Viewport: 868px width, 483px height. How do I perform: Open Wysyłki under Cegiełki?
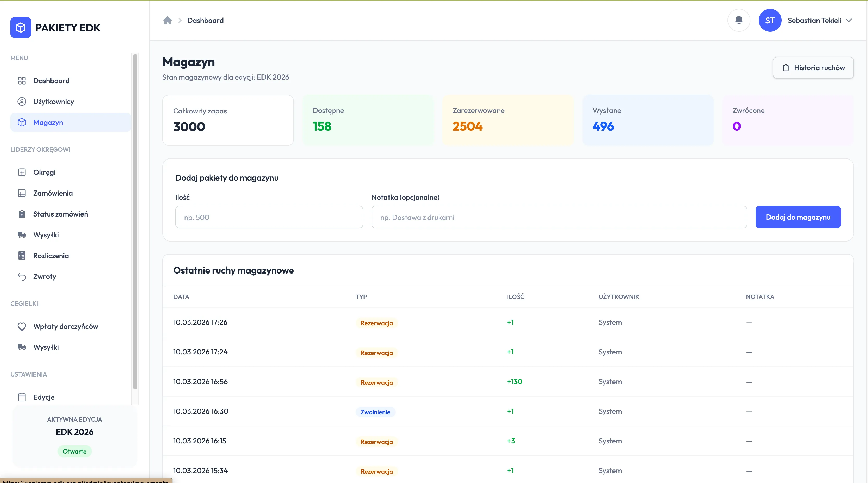(71, 347)
